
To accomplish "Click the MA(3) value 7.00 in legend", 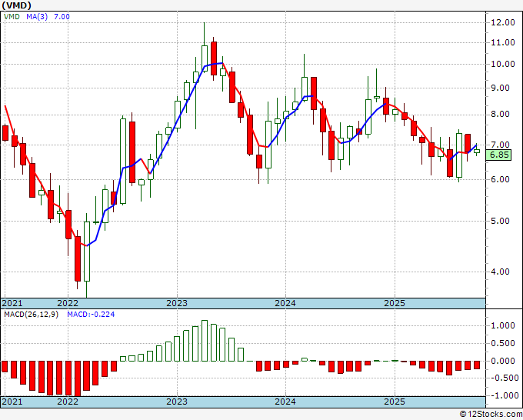I will (62, 16).
